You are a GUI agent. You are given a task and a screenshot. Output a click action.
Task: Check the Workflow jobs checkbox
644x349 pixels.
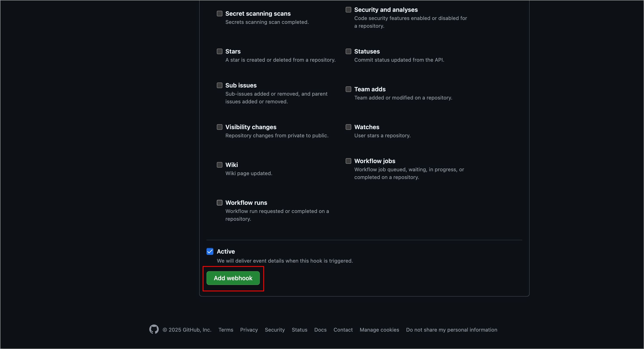348,161
